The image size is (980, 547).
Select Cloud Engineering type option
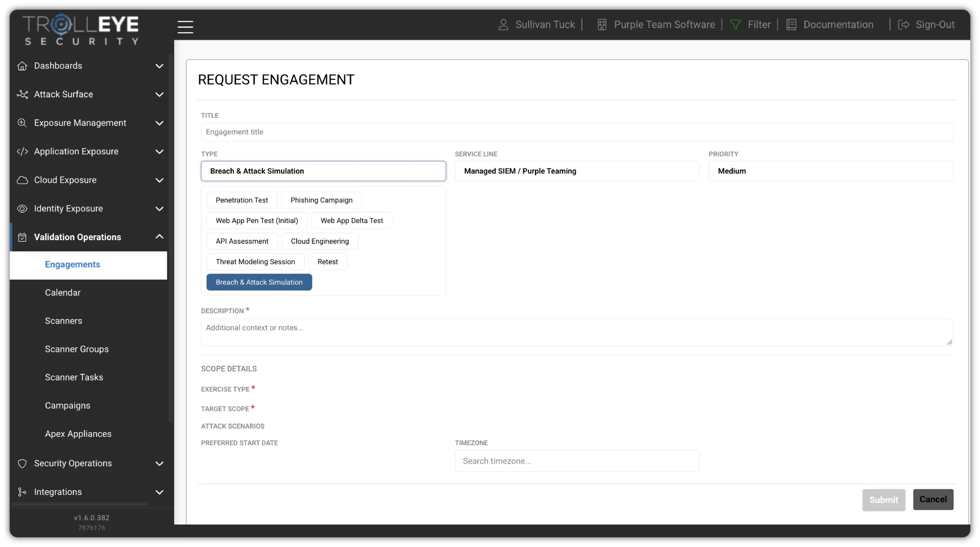[x=320, y=241]
